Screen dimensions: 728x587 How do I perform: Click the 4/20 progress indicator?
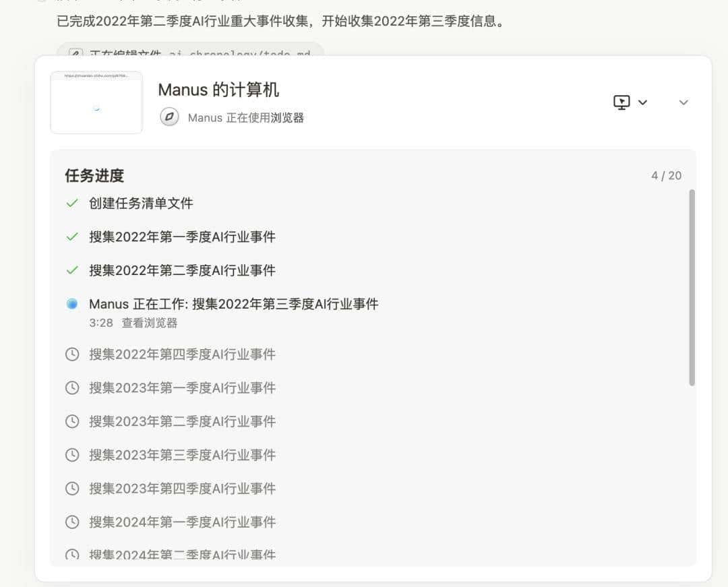pos(665,175)
